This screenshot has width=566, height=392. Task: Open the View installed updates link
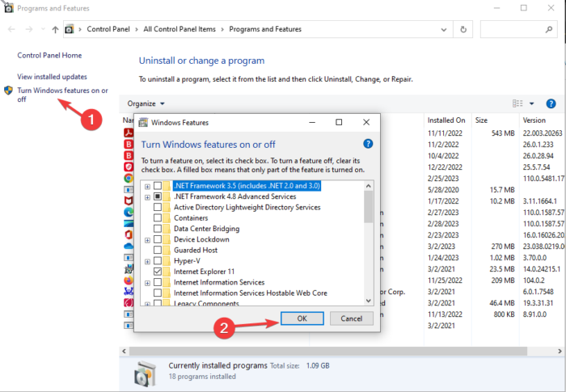[52, 77]
